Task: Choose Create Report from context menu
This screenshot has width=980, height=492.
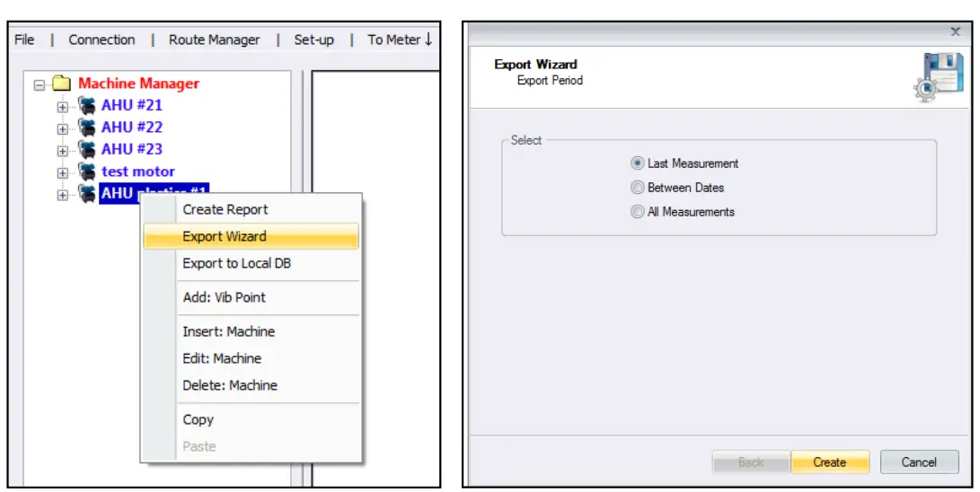Action: click(252, 210)
